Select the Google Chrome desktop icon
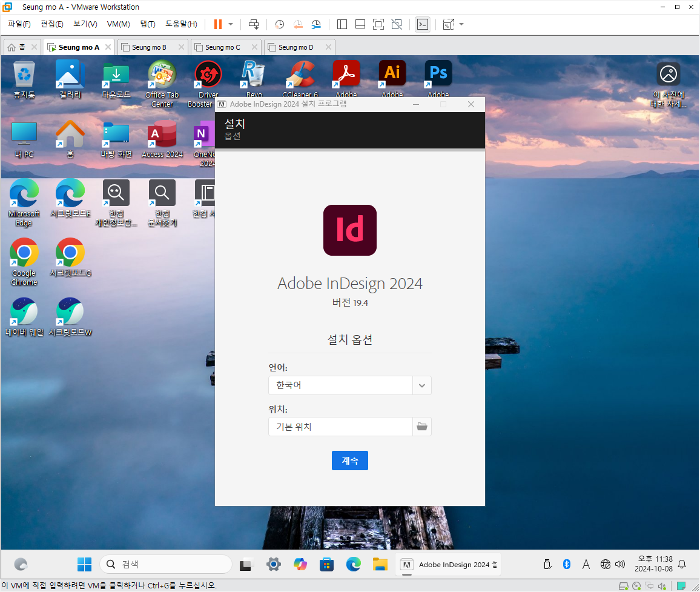Screen dimensions: 700x592 [x=24, y=262]
